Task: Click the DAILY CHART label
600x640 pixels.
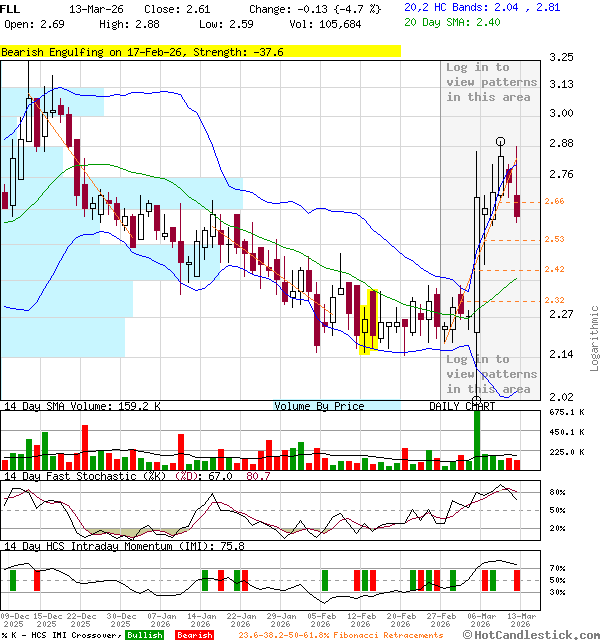Action: coord(462,406)
